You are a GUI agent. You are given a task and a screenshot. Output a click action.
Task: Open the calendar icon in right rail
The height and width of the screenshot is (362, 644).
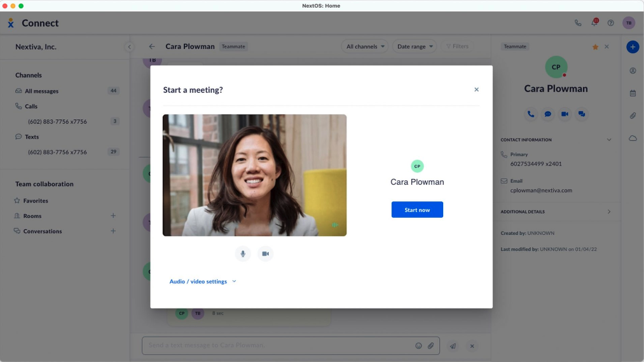633,93
